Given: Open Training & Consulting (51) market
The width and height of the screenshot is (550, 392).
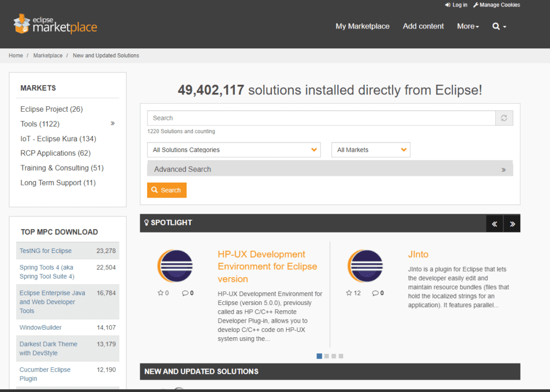Looking at the screenshot, I should pos(62,168).
